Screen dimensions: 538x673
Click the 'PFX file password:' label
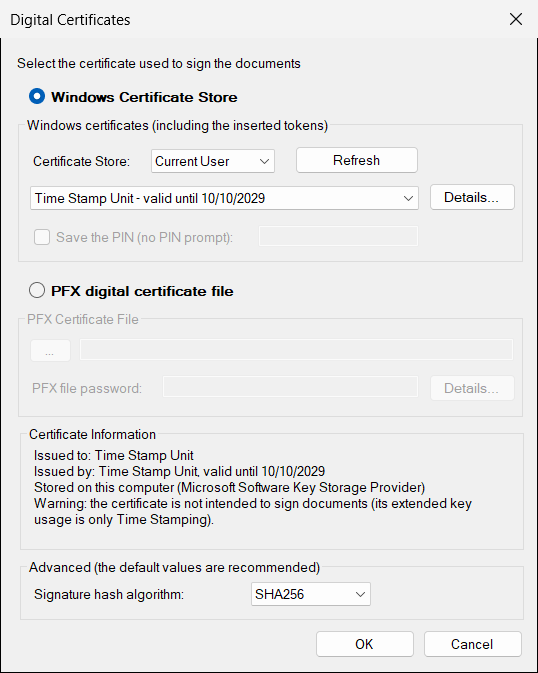[x=87, y=388]
